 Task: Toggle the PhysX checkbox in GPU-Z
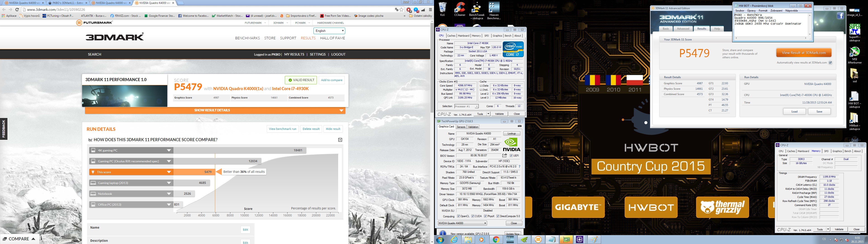pyautogui.click(x=485, y=216)
